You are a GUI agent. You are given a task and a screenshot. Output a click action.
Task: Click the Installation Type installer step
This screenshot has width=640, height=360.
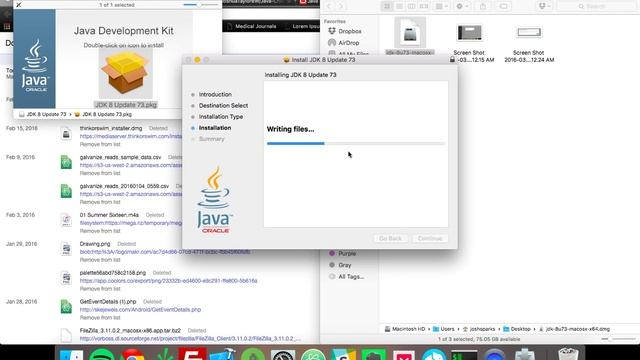[x=221, y=117]
